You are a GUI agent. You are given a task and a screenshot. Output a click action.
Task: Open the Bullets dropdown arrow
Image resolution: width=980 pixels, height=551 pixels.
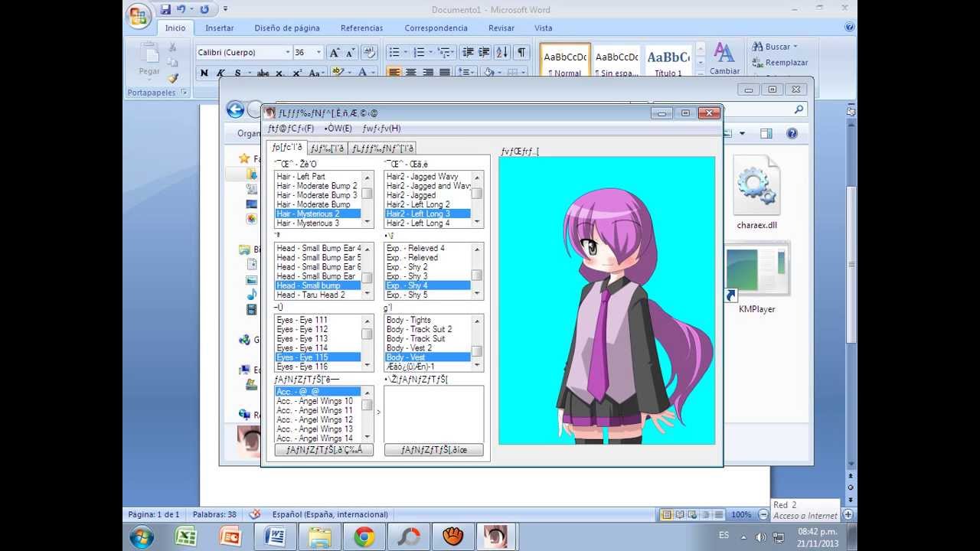pyautogui.click(x=405, y=53)
